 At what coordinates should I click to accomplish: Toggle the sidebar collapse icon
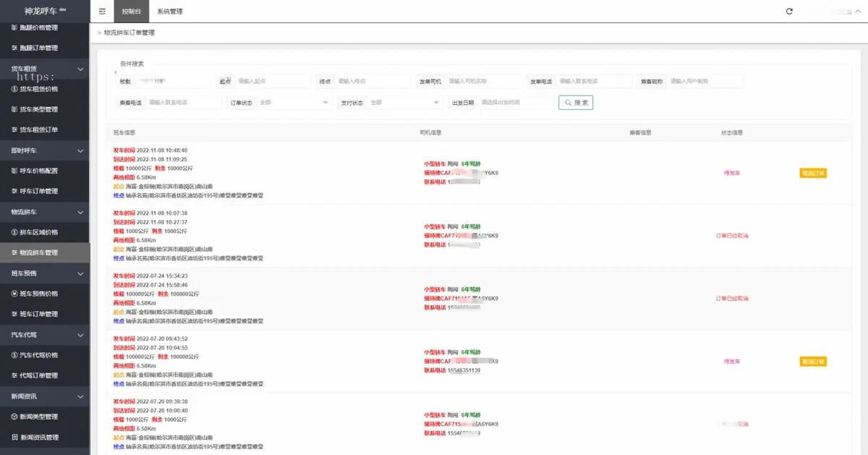pos(102,12)
